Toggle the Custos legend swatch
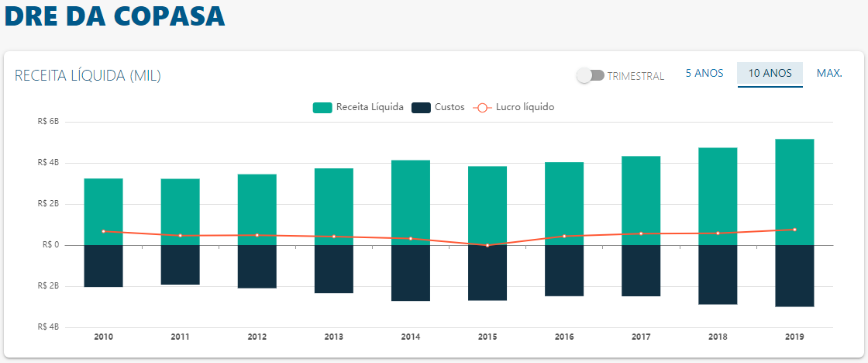 (421, 108)
